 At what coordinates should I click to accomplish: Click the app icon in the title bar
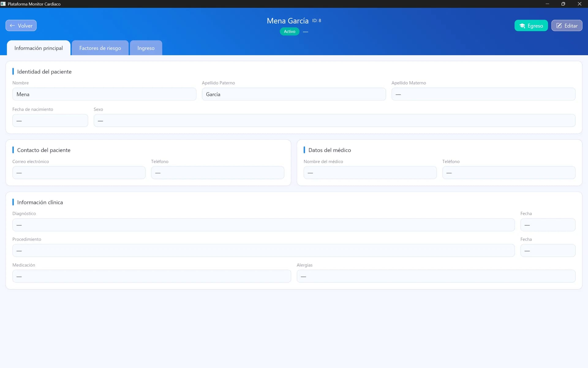(3, 4)
